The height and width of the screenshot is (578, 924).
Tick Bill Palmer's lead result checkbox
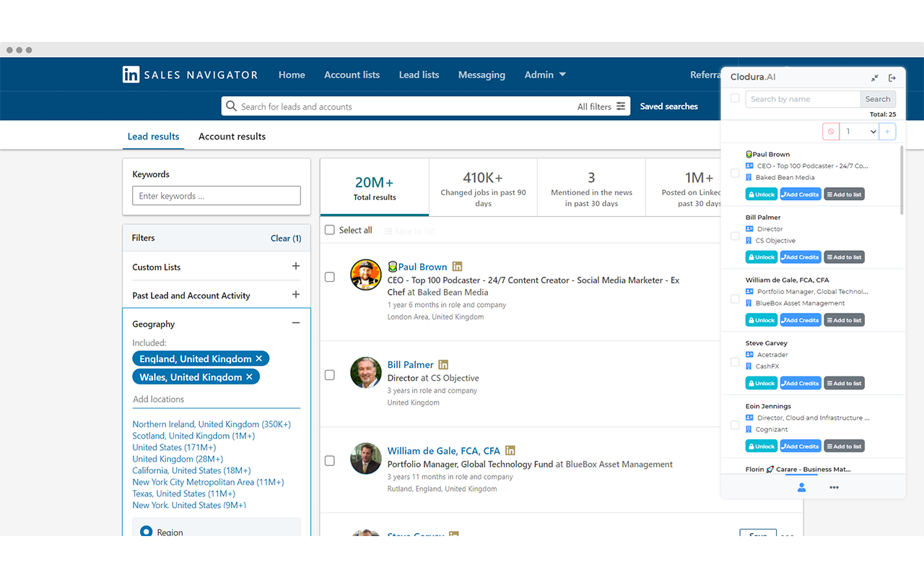point(330,375)
